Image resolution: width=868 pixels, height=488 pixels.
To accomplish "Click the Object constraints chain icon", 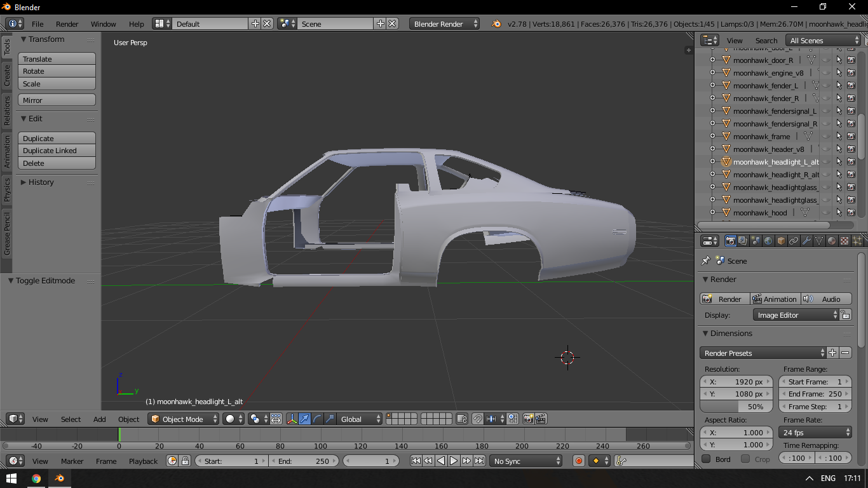I will [x=794, y=241].
